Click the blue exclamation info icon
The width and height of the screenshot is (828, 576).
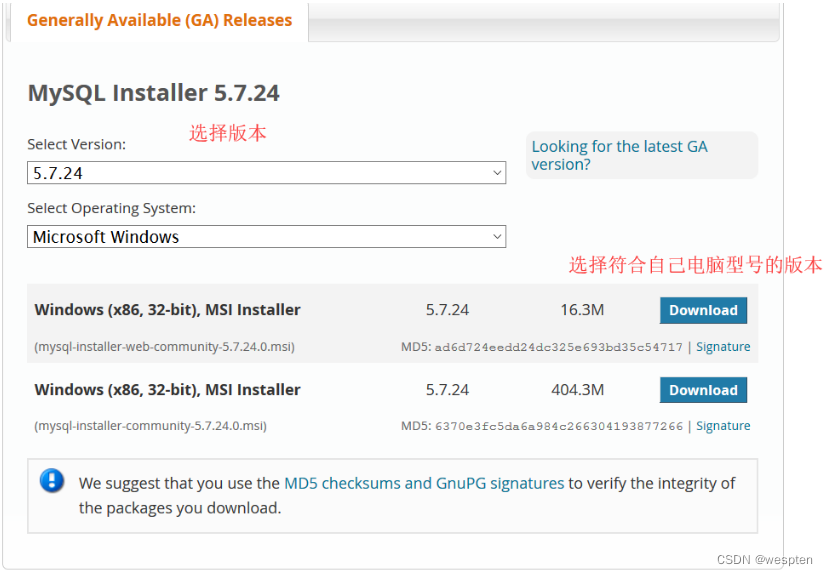coord(52,480)
